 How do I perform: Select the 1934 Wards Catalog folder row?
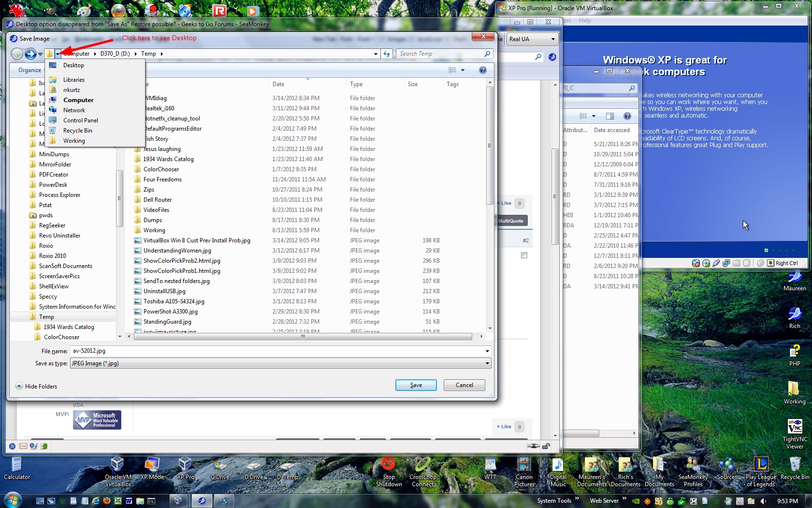pyautogui.click(x=168, y=159)
